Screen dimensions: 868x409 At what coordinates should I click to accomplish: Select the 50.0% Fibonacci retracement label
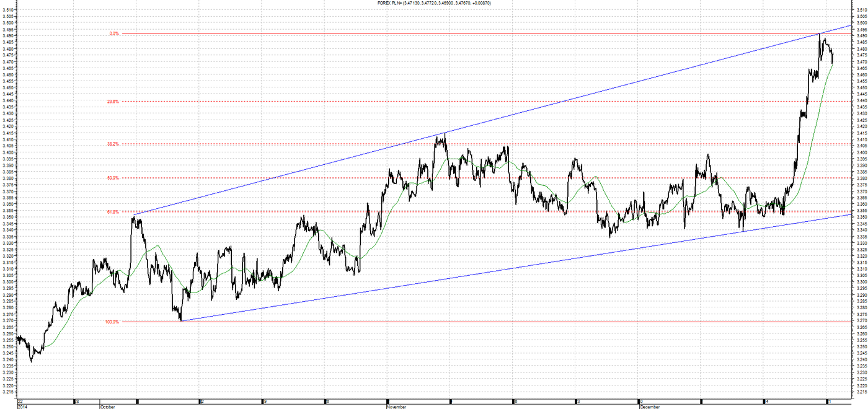click(x=113, y=178)
